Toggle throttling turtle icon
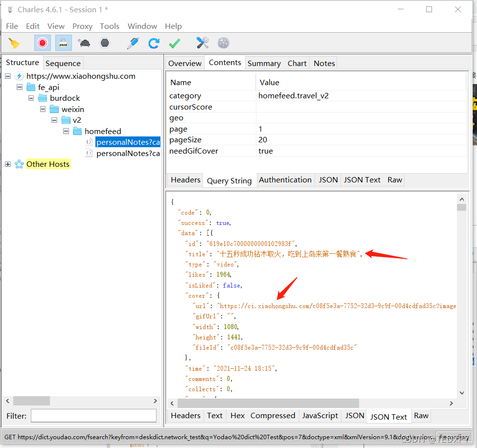The width and height of the screenshot is (477, 448). pyautogui.click(x=84, y=43)
